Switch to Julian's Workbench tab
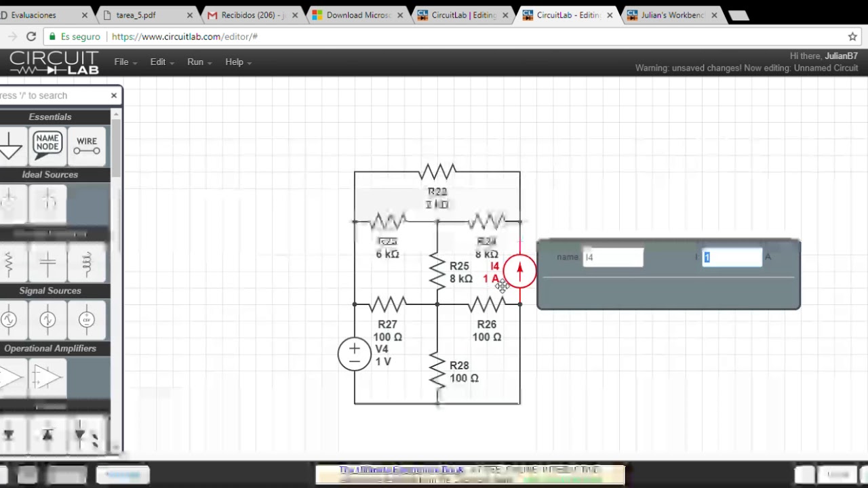The width and height of the screenshot is (868, 488). click(671, 15)
